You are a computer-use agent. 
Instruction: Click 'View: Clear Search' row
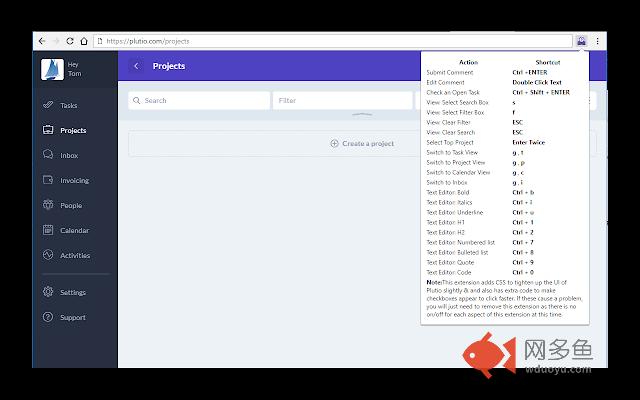(505, 132)
